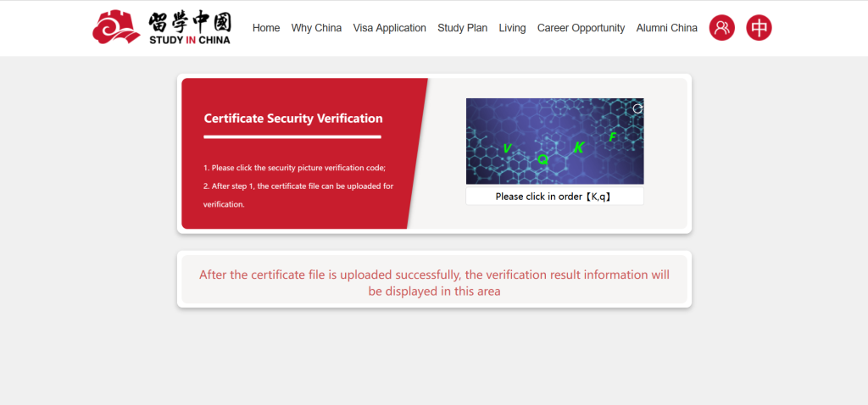Click the green letter V in the picture
The width and height of the screenshot is (868, 405).
pyautogui.click(x=507, y=148)
